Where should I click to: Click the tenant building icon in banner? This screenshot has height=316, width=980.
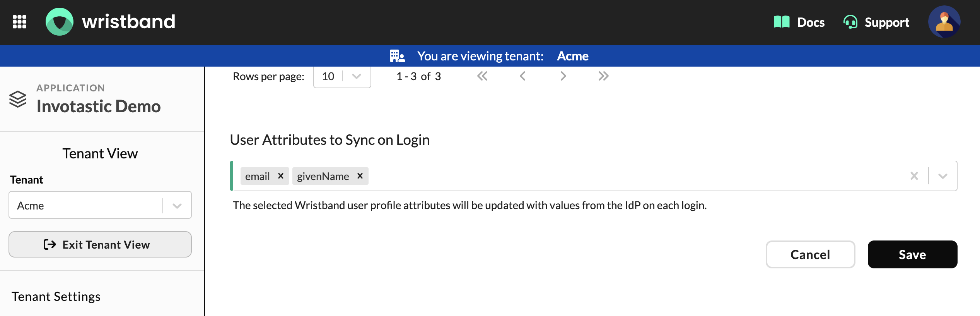tap(397, 56)
